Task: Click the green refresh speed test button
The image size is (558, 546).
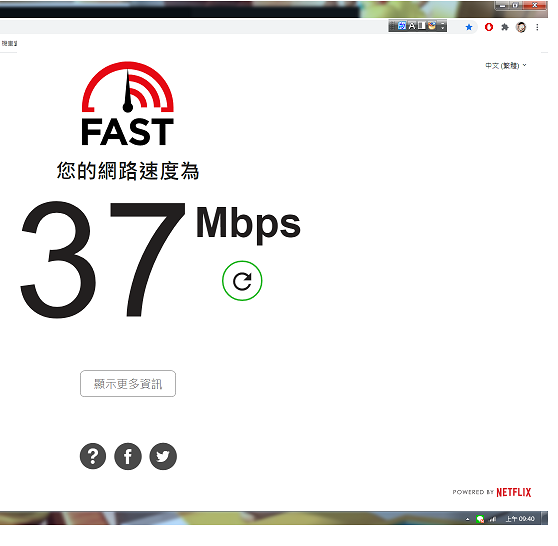Action: [x=242, y=281]
